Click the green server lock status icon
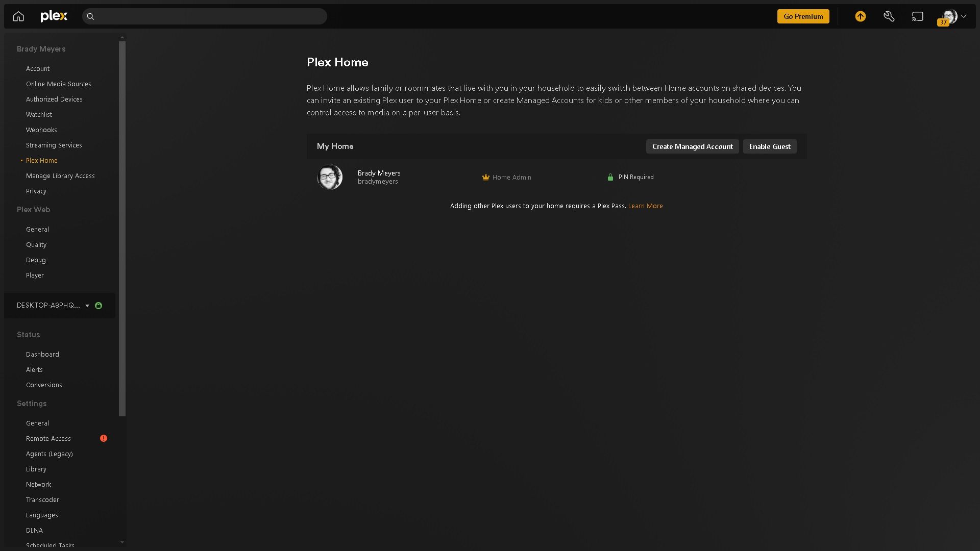The image size is (980, 551). pyautogui.click(x=99, y=306)
